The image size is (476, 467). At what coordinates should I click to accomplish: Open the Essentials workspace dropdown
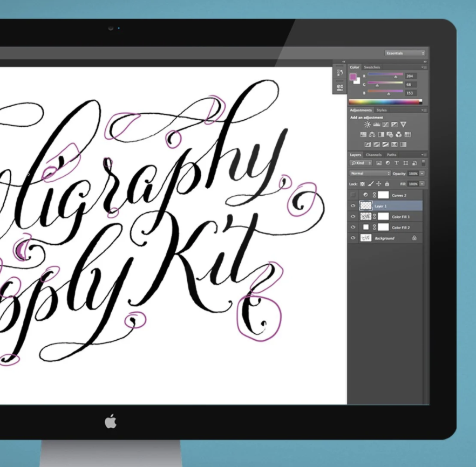pos(405,53)
